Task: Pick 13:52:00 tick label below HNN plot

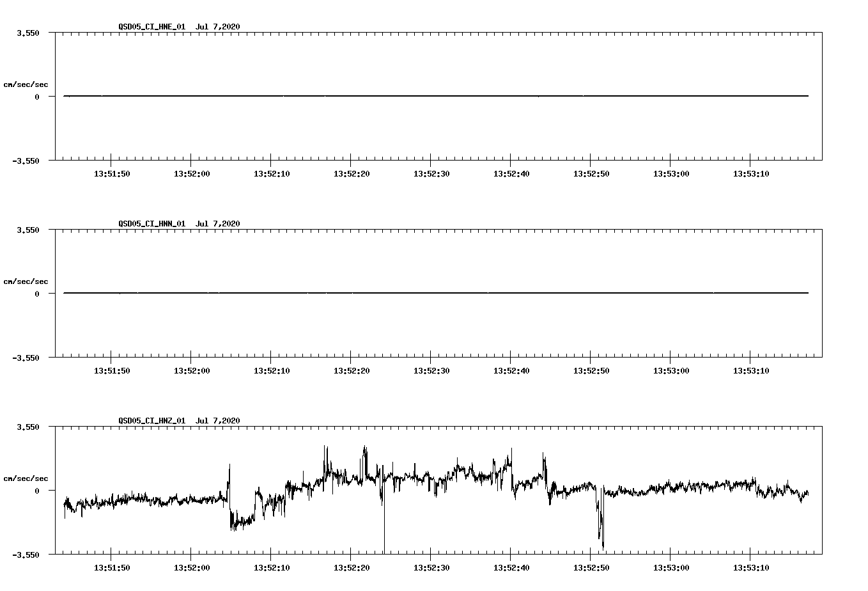Action: click(x=192, y=370)
